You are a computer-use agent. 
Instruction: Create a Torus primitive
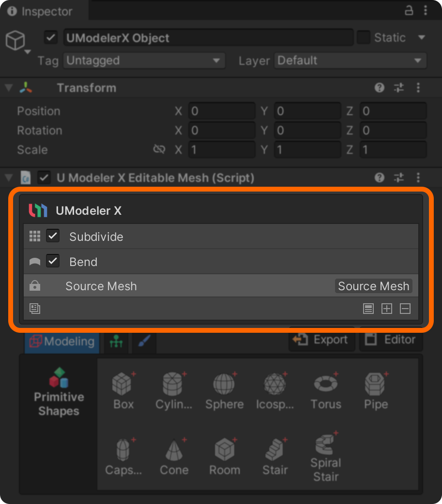326,391
